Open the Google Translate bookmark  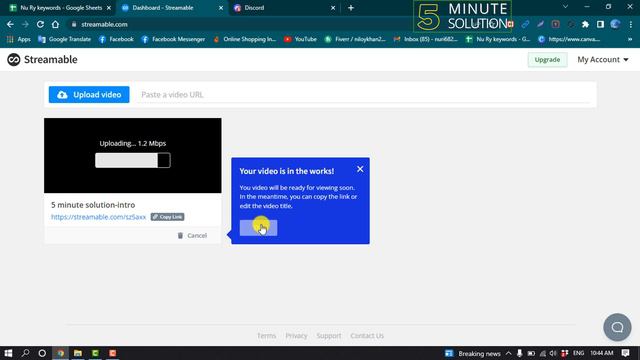[64, 39]
